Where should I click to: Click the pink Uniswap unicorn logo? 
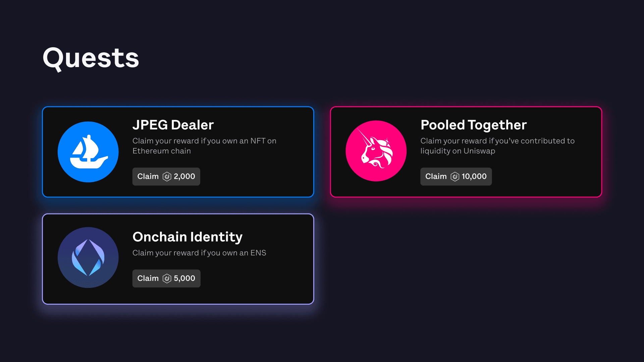point(376,151)
